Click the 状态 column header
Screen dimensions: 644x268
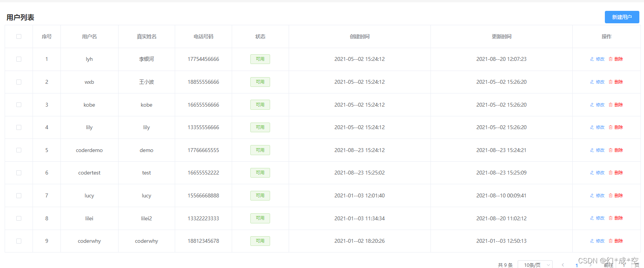tap(260, 36)
